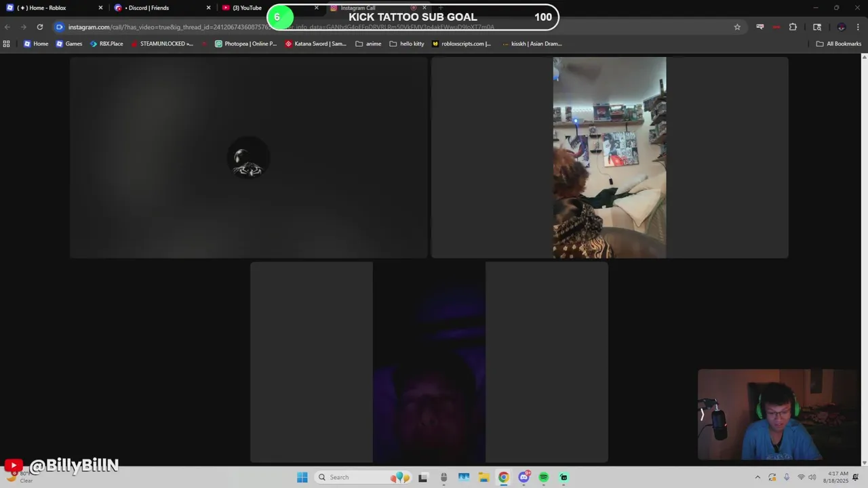Open Spotify from the taskbar
Image resolution: width=868 pixels, height=488 pixels.
click(x=543, y=477)
